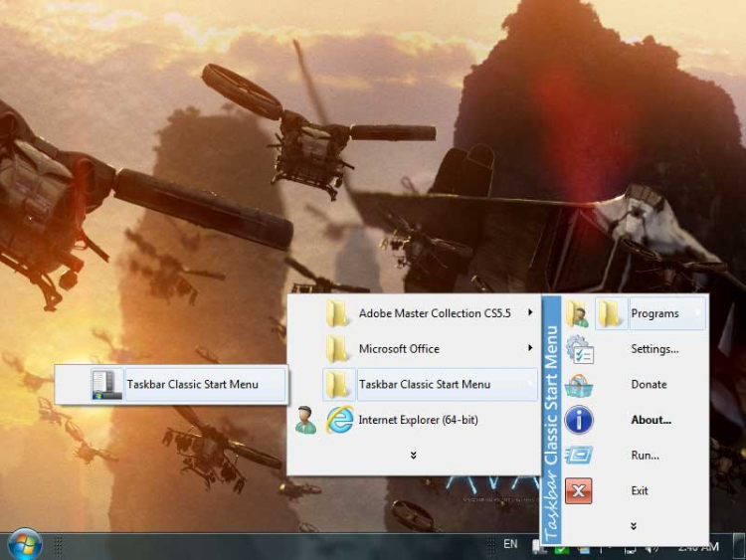Click the EN language indicator
The height and width of the screenshot is (560, 746).
pos(510,544)
